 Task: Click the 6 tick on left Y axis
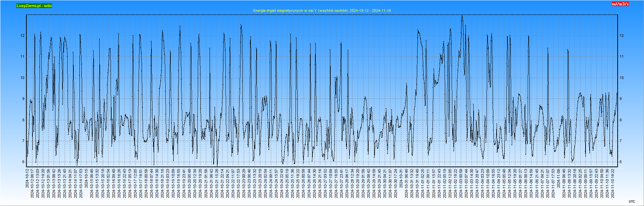[23, 162]
